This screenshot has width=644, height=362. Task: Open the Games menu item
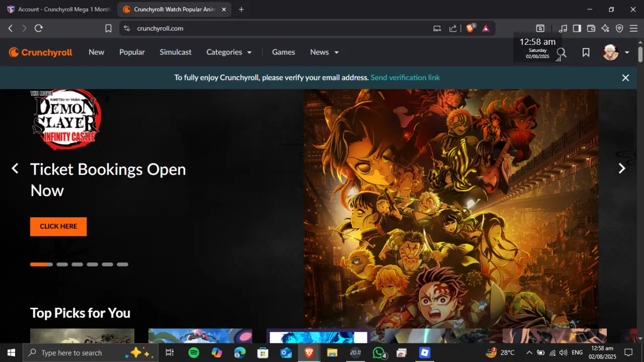pyautogui.click(x=284, y=52)
